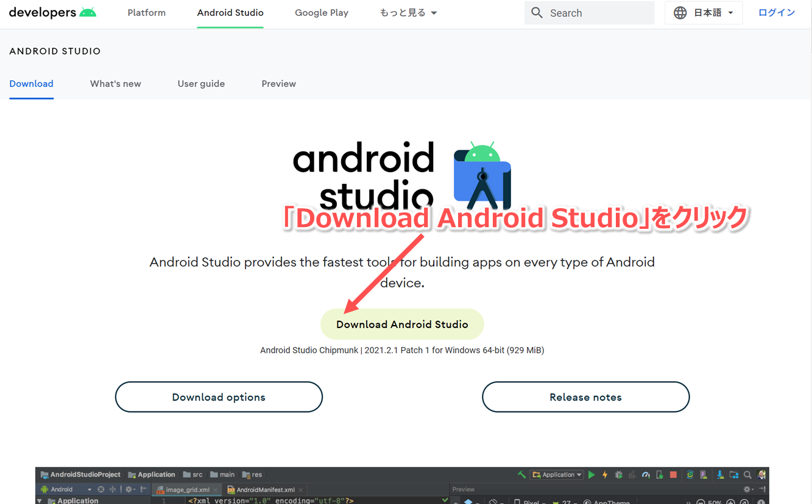Sync project with Gradle files icon

tap(690, 474)
